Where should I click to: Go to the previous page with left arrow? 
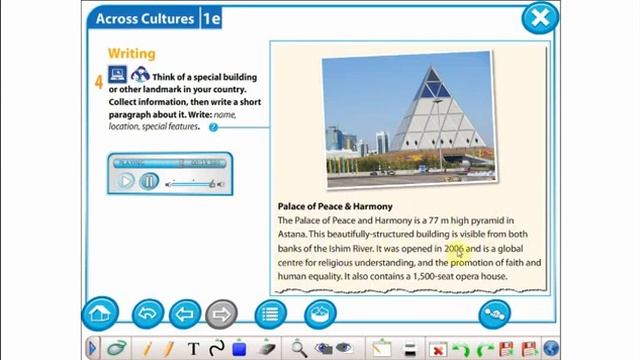[185, 314]
